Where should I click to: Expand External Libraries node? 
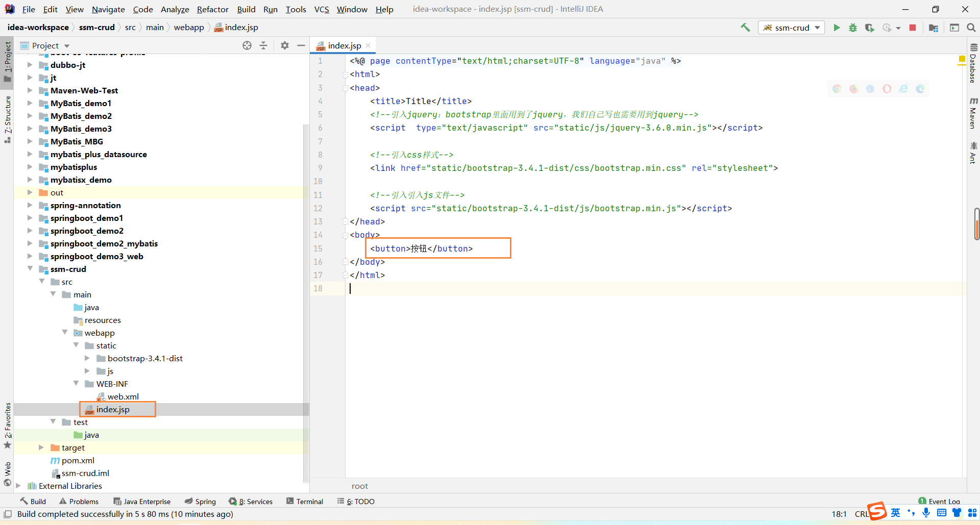tap(18, 486)
